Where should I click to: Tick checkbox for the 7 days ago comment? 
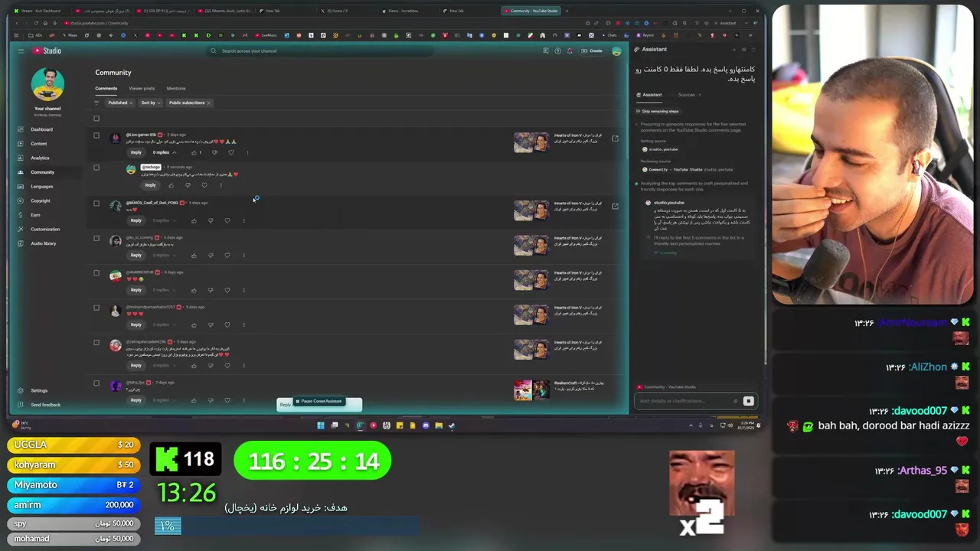[x=96, y=383]
